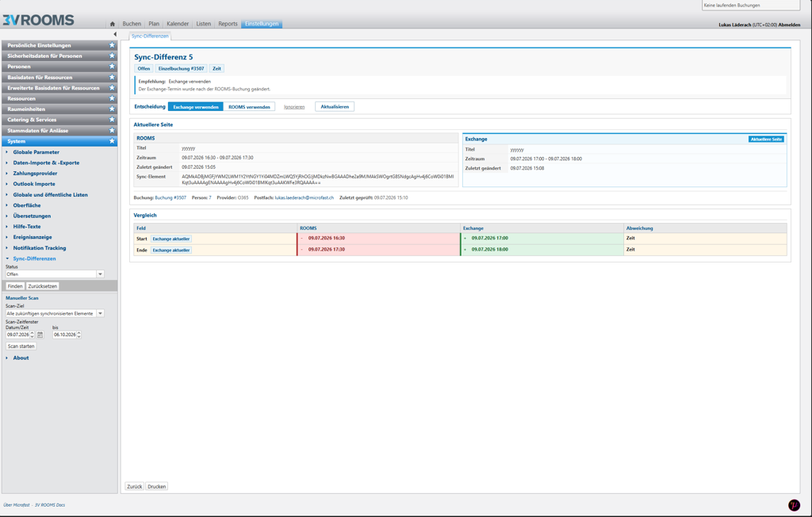The image size is (812, 517).
Task: Click Exchange aktueller badge in the Ende row
Action: pos(171,251)
